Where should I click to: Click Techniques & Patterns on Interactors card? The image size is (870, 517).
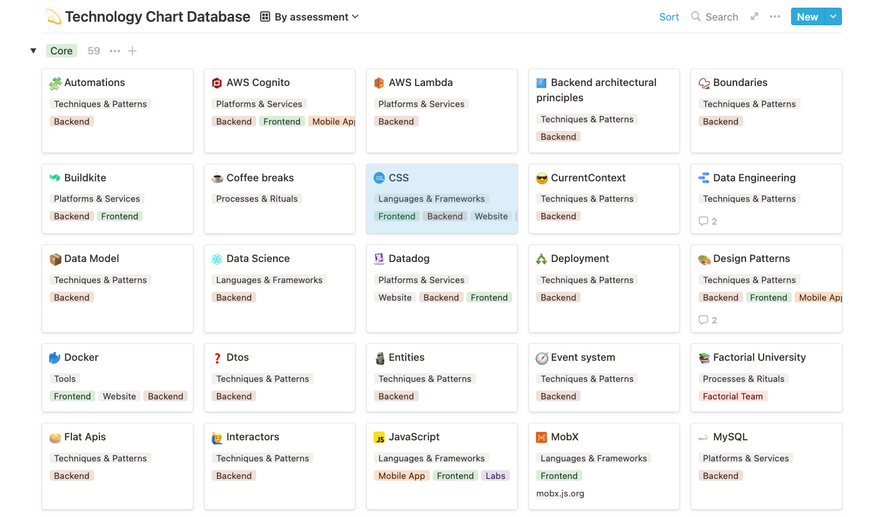coord(262,458)
